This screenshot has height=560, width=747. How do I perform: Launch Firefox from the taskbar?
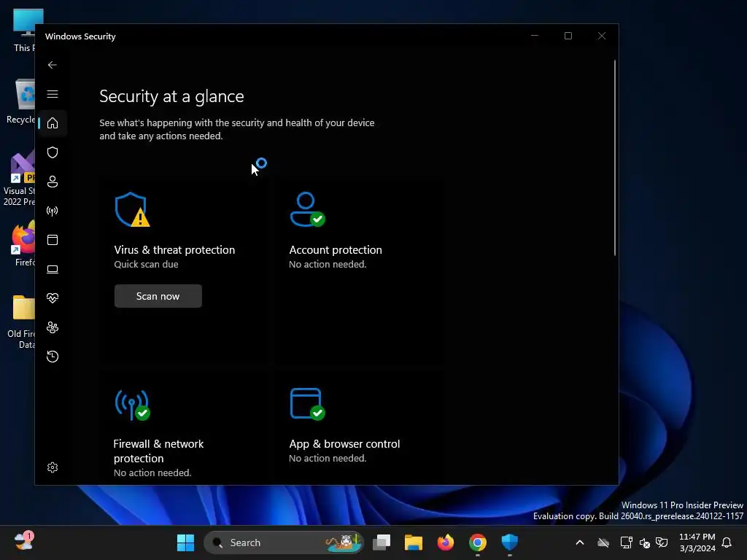click(x=446, y=542)
